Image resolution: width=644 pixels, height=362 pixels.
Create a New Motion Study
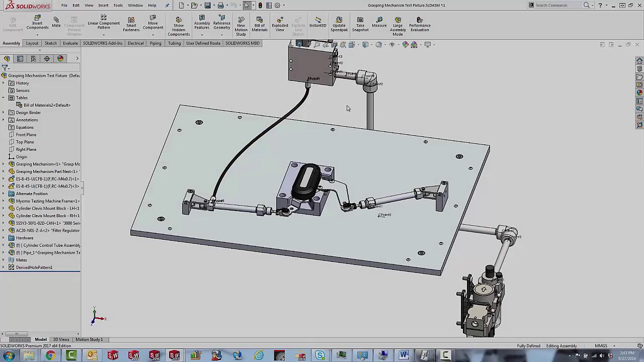pos(241,26)
